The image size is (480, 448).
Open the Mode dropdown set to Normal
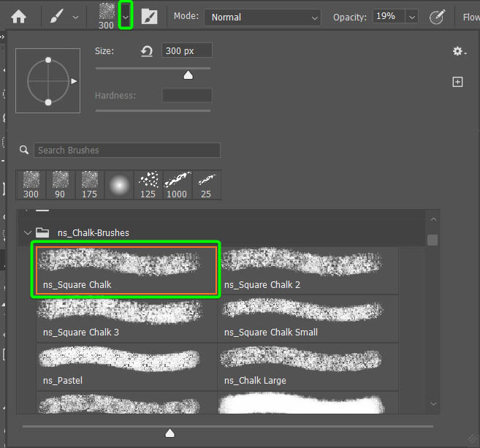pos(262,18)
